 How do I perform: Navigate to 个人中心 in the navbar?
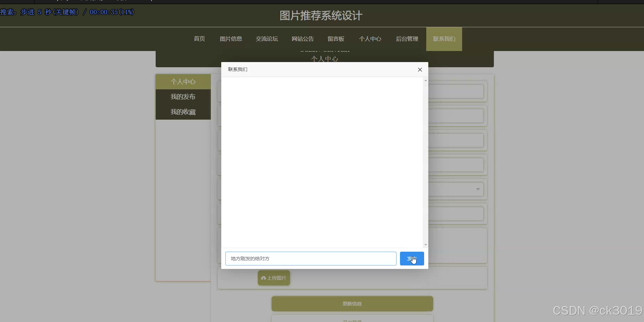point(370,39)
